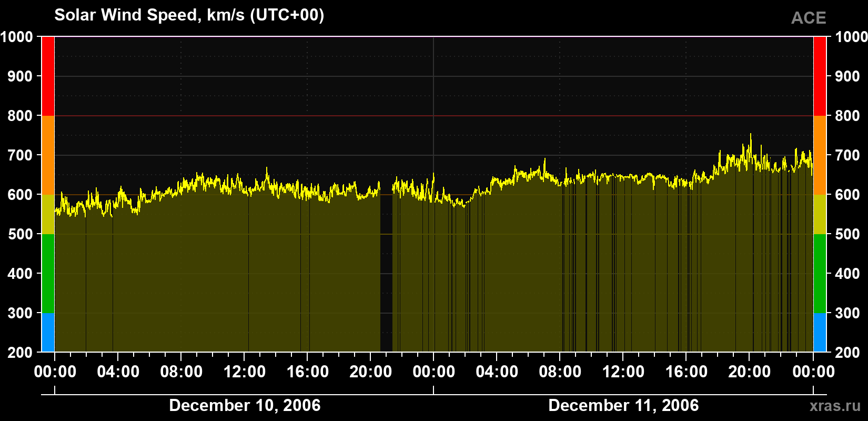Open the xras.ru credit label
Image resolution: width=868 pixels, height=421 pixels.
point(835,406)
